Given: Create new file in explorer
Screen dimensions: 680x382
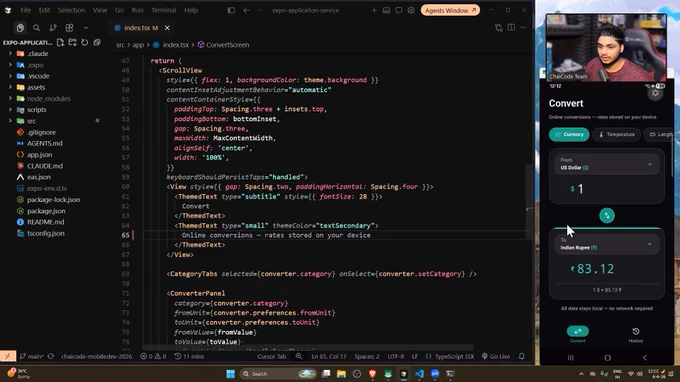Looking at the screenshot, I should [x=60, y=42].
